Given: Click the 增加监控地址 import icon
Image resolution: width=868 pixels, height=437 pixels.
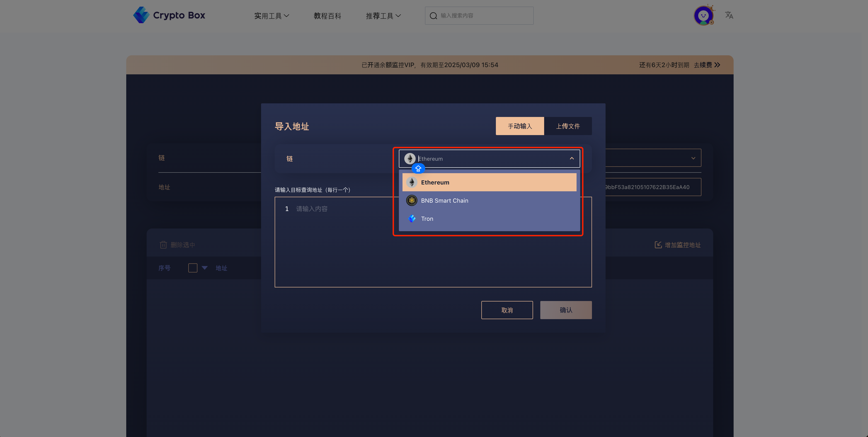Looking at the screenshot, I should (x=658, y=245).
